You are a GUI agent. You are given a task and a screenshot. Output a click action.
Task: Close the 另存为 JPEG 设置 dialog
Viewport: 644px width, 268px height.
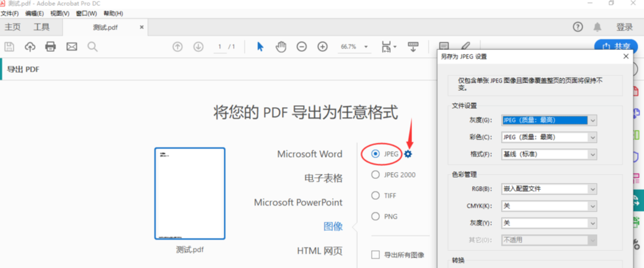[x=626, y=56]
